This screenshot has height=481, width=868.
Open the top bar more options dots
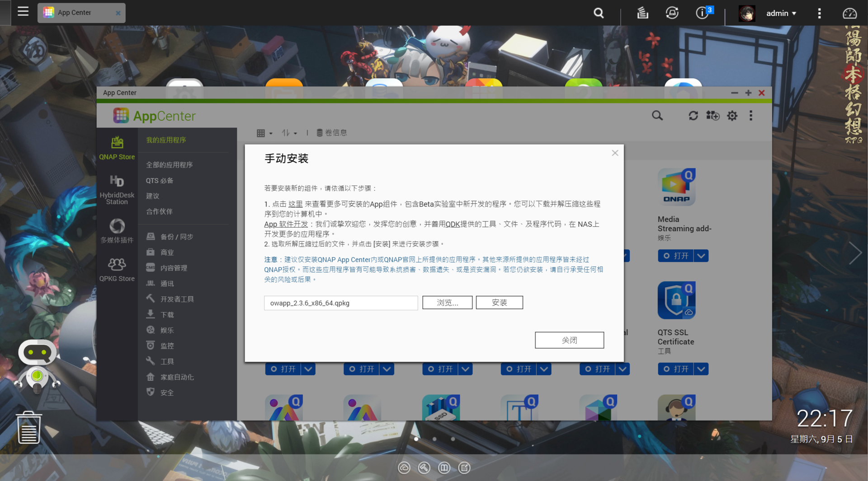(x=819, y=13)
